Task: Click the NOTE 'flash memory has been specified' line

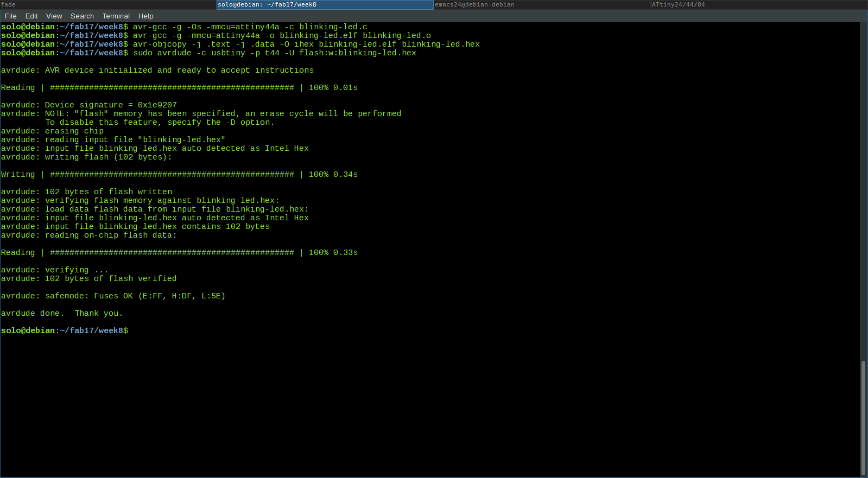Action: pos(201,113)
